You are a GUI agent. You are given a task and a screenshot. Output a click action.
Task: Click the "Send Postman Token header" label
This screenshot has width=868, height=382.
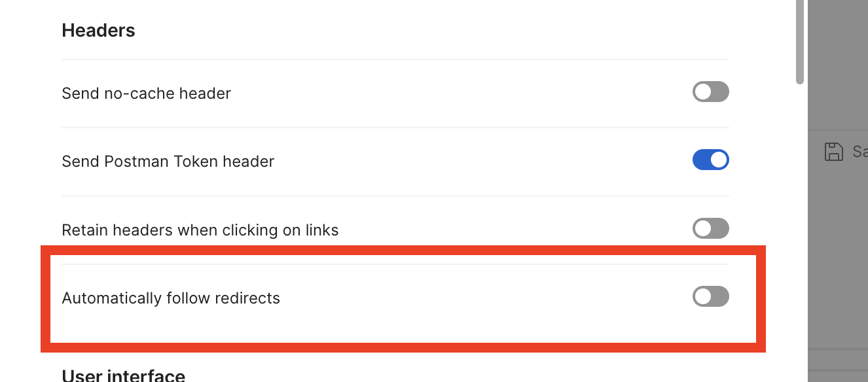point(168,162)
